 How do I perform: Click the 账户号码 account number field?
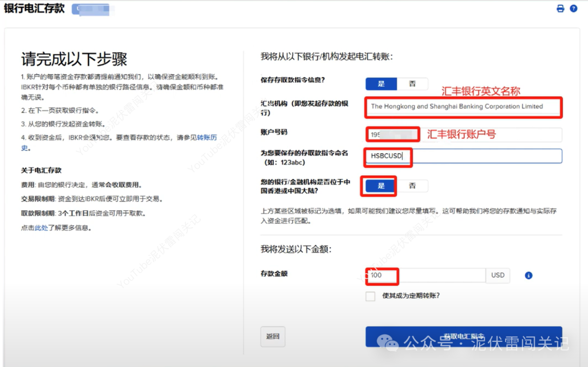click(392, 134)
